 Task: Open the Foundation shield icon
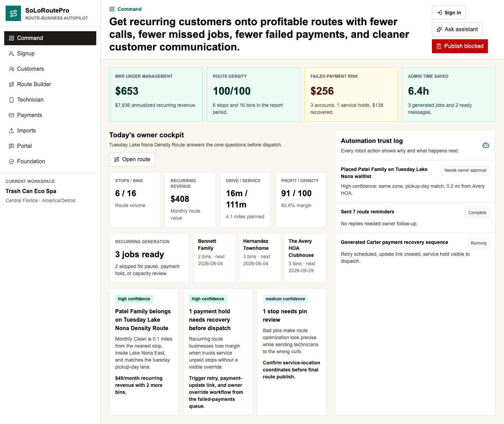[x=12, y=162]
